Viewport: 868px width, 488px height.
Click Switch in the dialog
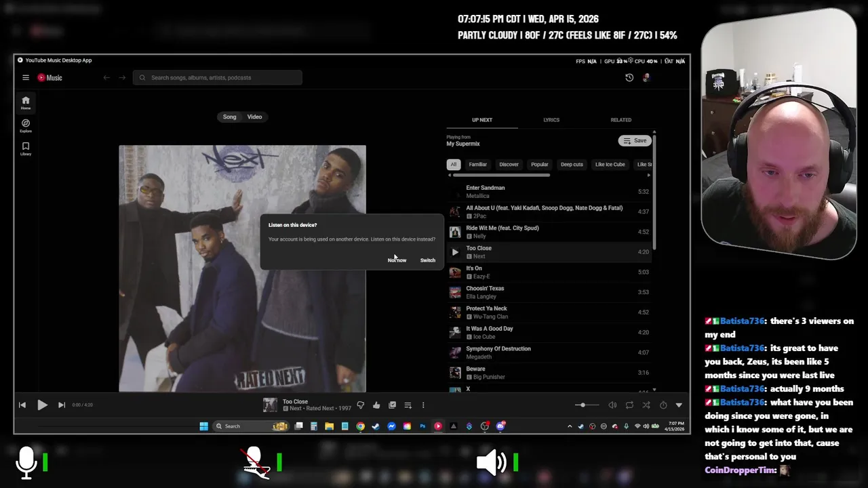(427, 260)
